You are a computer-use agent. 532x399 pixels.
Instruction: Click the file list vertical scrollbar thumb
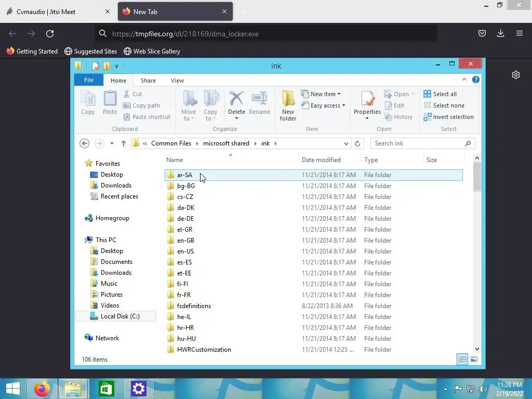pyautogui.click(x=477, y=177)
